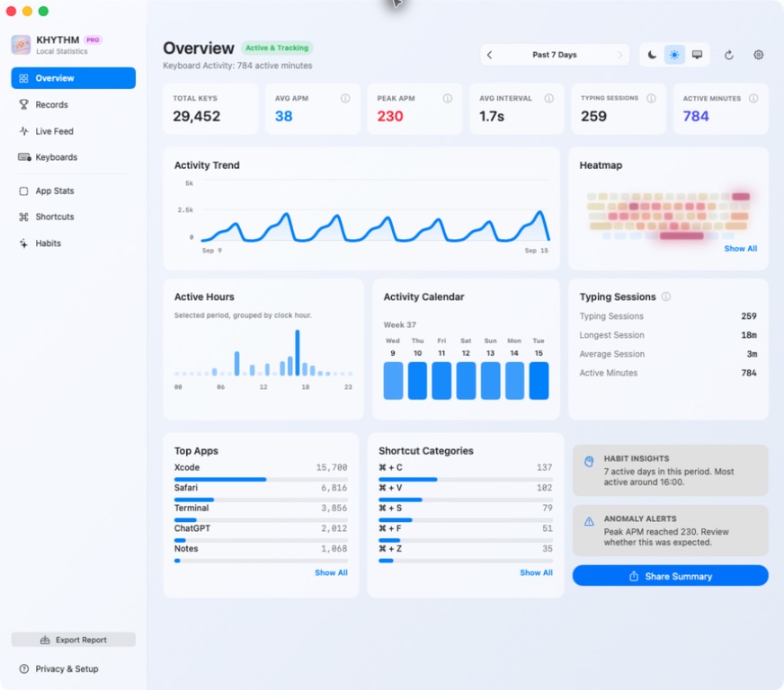The image size is (784, 690).
Task: Click the refresh data icon
Action: (x=729, y=55)
